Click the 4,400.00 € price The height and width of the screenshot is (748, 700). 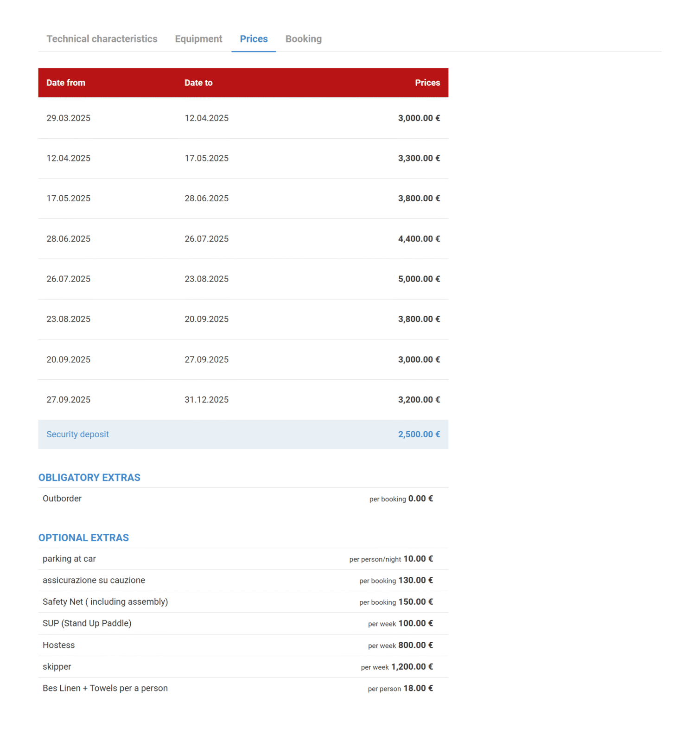(x=419, y=239)
